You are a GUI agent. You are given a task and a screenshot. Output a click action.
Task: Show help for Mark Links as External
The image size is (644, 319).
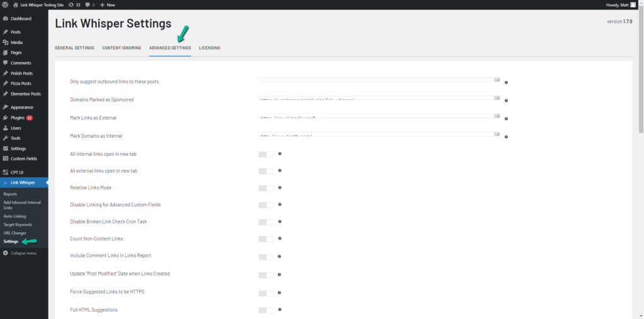(506, 118)
